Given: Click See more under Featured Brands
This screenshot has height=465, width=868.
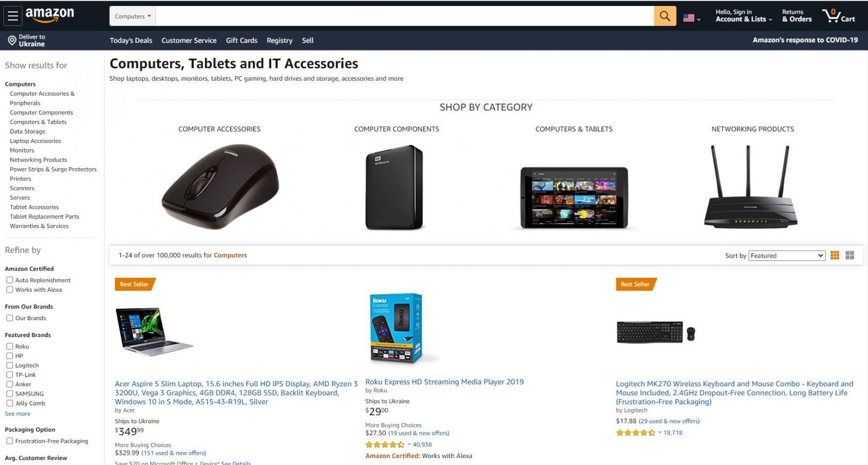Looking at the screenshot, I should (17, 413).
